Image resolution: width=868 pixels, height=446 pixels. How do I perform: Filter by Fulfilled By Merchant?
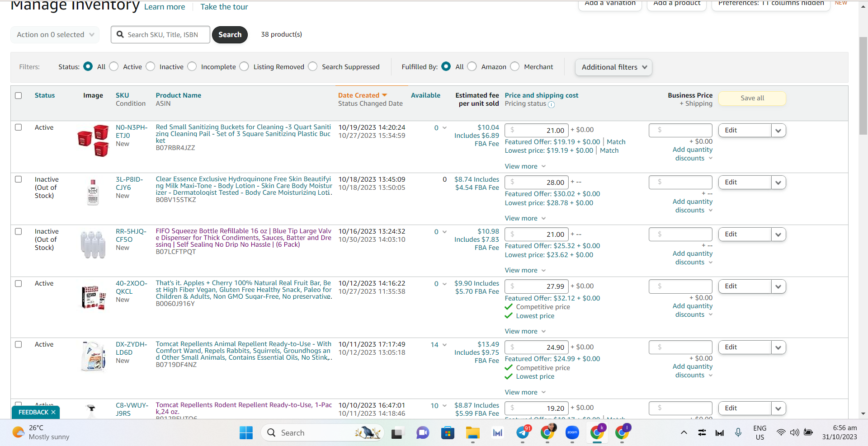(x=515, y=66)
